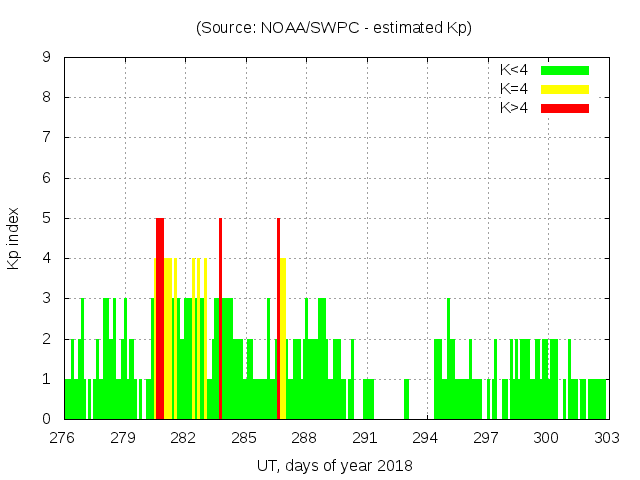Click the "UT, days of year 2018" axis label
The width and height of the screenshot is (640, 480).
334,465
